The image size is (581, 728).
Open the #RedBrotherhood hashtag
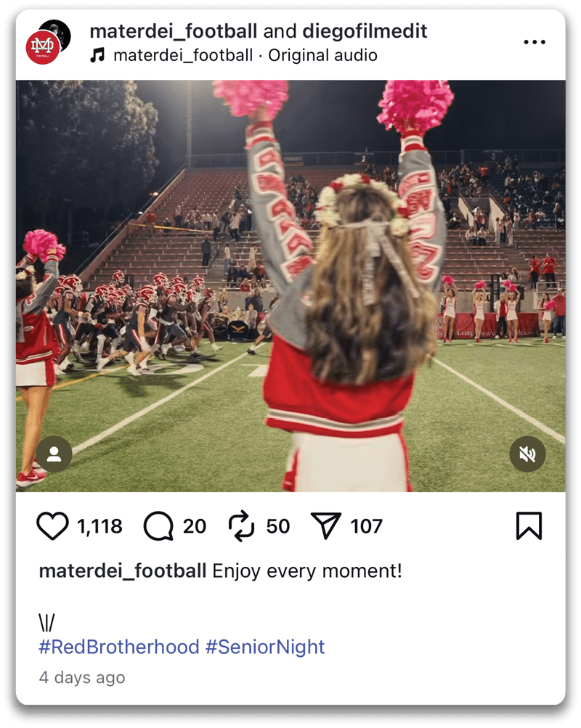119,647
